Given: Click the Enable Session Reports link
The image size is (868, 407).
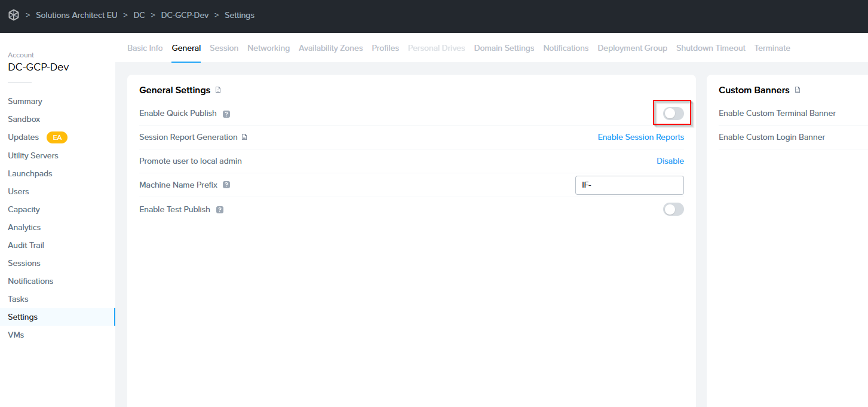Looking at the screenshot, I should (x=640, y=137).
